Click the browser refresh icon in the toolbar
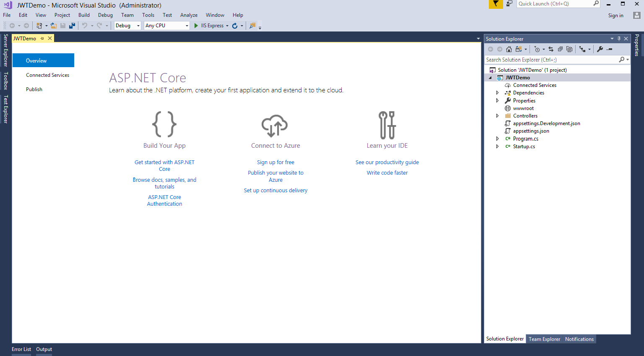Image resolution: width=644 pixels, height=356 pixels. pos(235,25)
